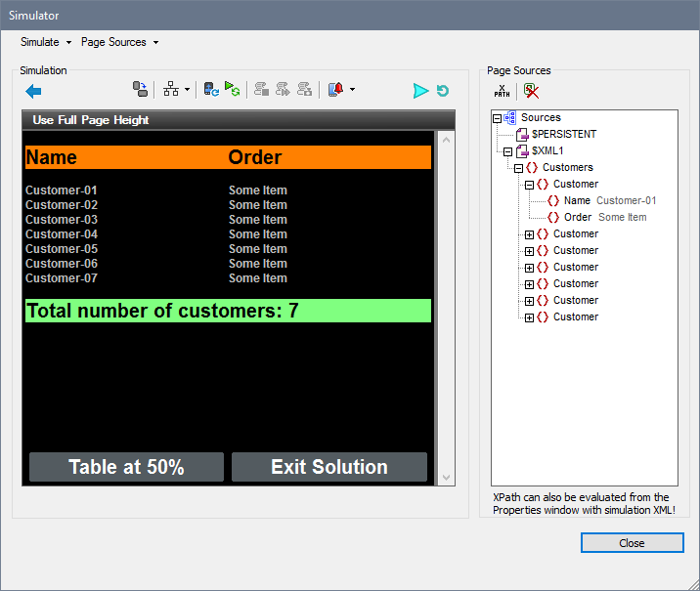Open the XPath evaluator icon
Viewport: 700px width, 591px height.
click(x=502, y=91)
